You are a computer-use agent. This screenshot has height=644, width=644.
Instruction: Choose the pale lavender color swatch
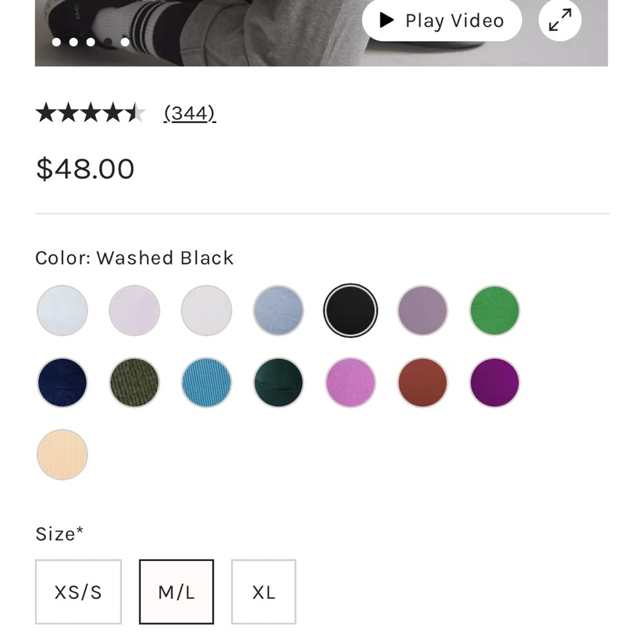click(x=135, y=310)
